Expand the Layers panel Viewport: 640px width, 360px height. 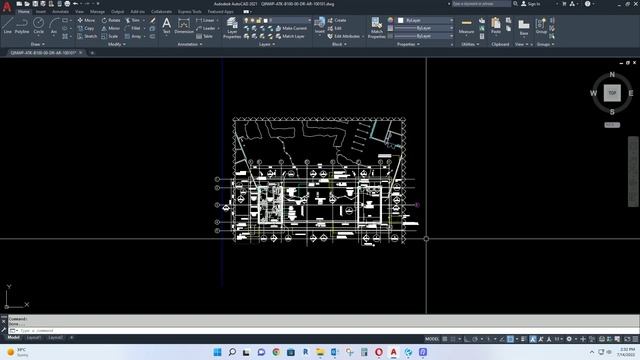pyautogui.click(x=267, y=44)
